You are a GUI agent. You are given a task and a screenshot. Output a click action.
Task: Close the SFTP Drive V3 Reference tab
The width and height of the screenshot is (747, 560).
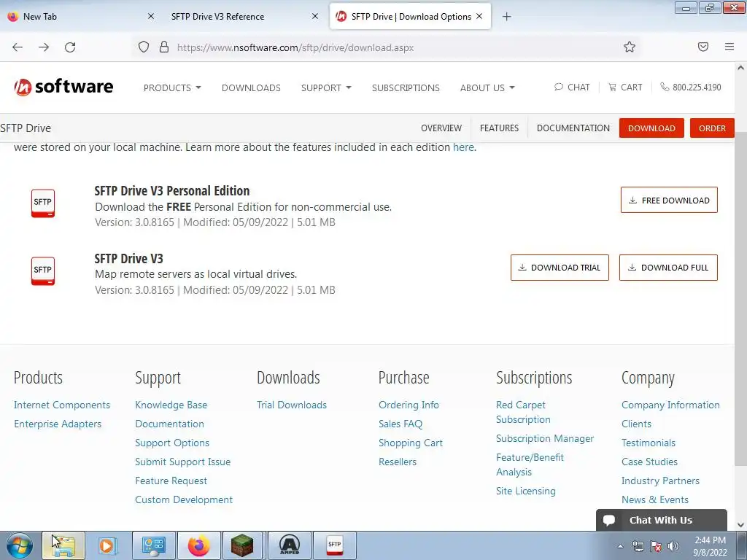(x=315, y=16)
